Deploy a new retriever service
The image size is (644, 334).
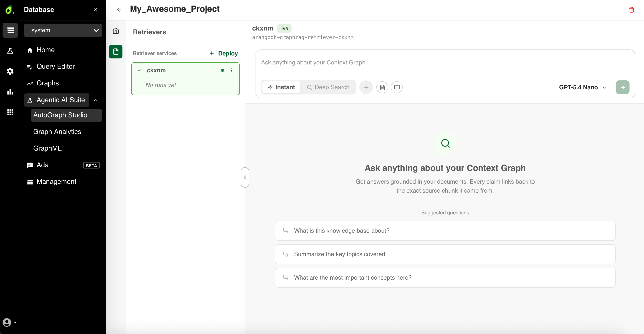tap(223, 53)
